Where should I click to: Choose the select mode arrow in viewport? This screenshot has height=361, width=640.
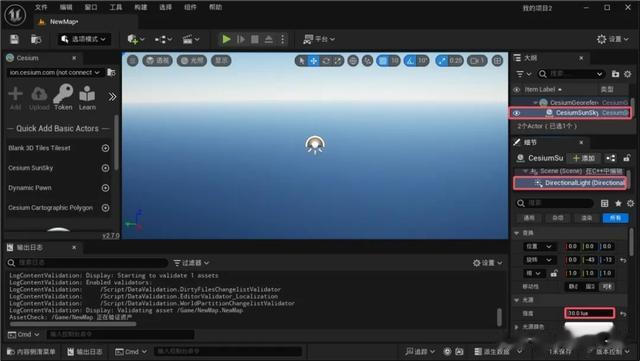pos(302,61)
